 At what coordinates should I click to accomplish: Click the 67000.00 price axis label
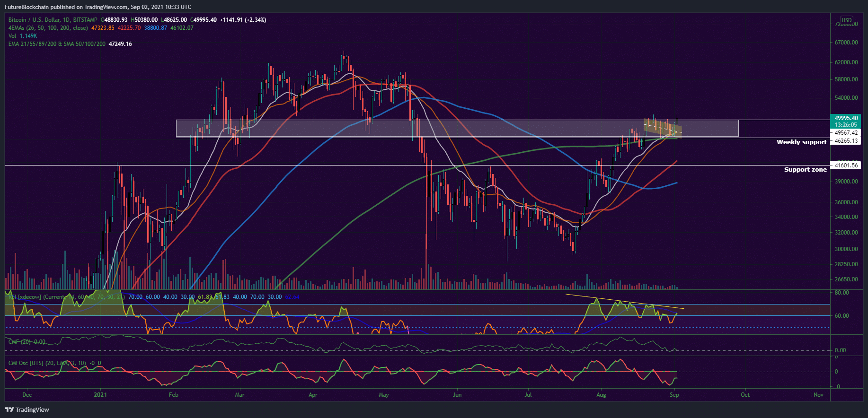(x=846, y=43)
